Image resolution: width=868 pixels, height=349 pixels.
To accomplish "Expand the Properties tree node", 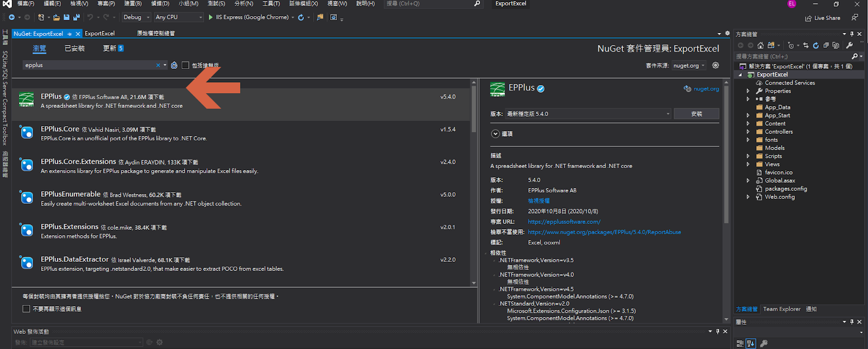I will tap(748, 91).
